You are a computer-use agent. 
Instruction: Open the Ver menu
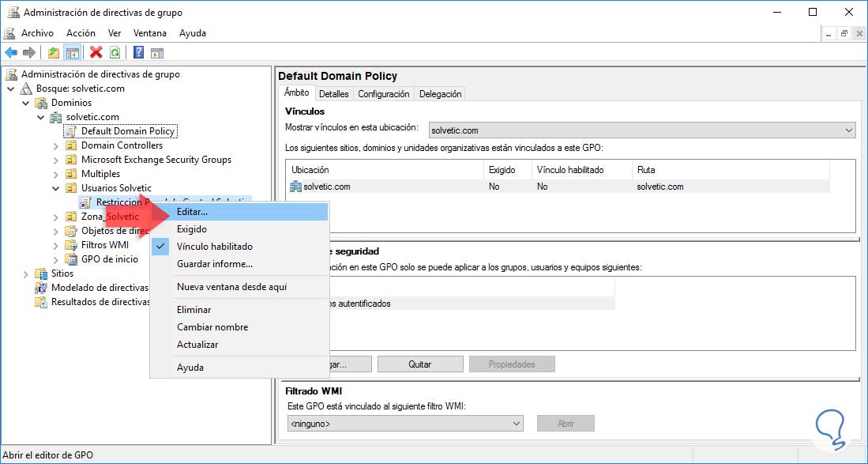tap(115, 33)
